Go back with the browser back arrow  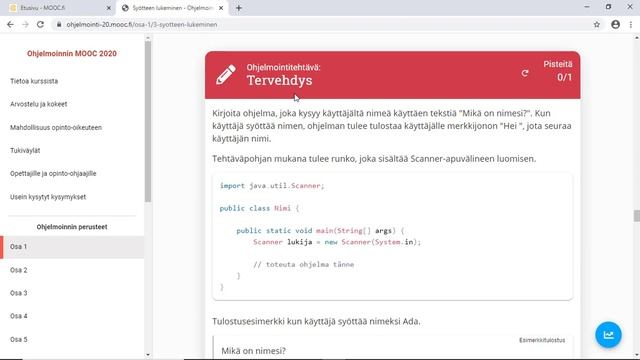point(10,25)
